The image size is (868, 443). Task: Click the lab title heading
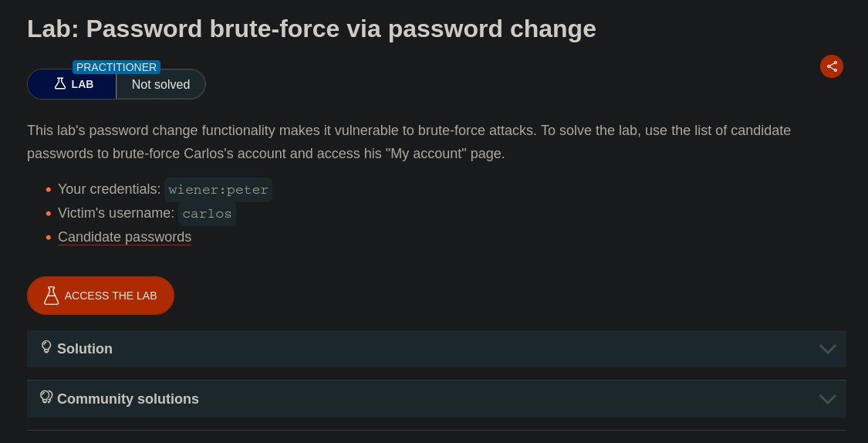click(312, 29)
